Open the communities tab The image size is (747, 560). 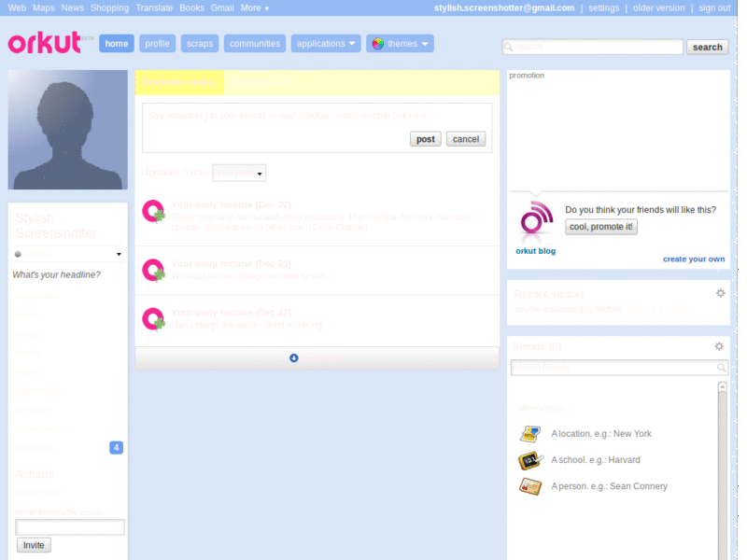click(x=255, y=43)
